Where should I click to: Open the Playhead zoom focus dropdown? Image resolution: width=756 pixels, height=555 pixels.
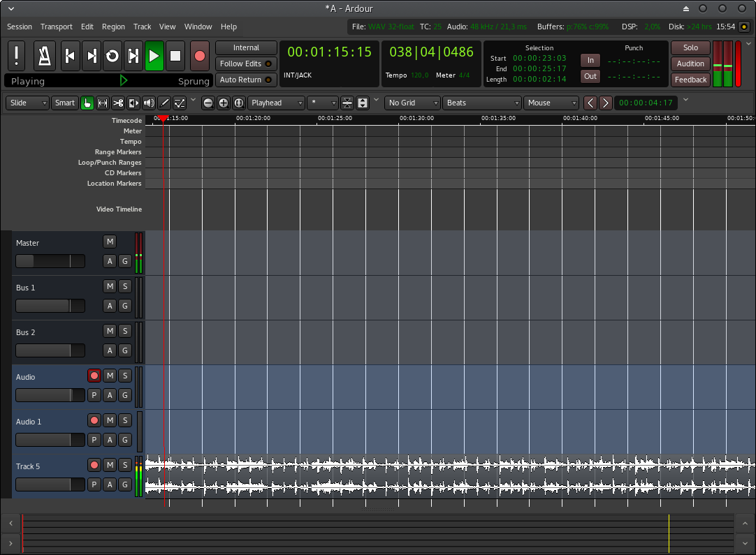[277, 103]
